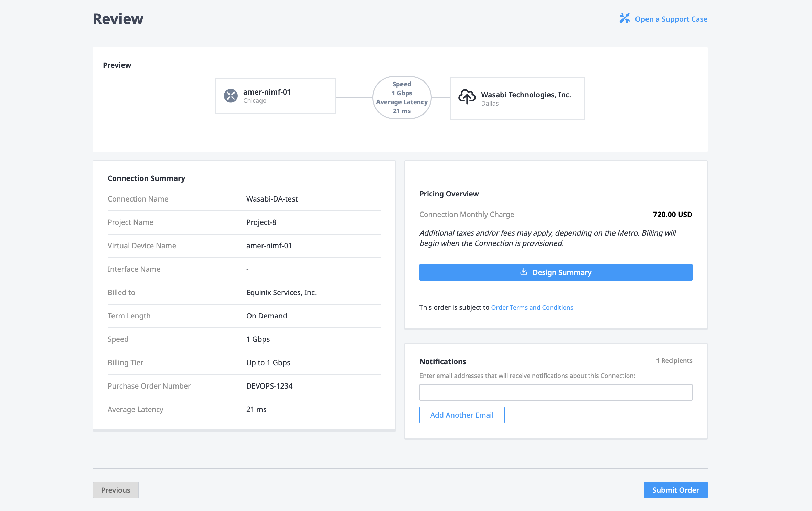This screenshot has width=812, height=511.
Task: Click the Billing Tier label
Action: click(x=125, y=362)
